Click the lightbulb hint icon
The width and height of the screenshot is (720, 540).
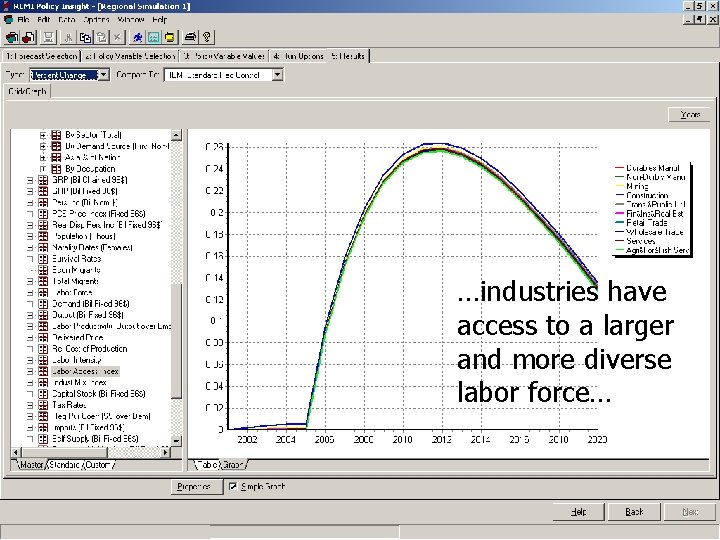coord(207,37)
